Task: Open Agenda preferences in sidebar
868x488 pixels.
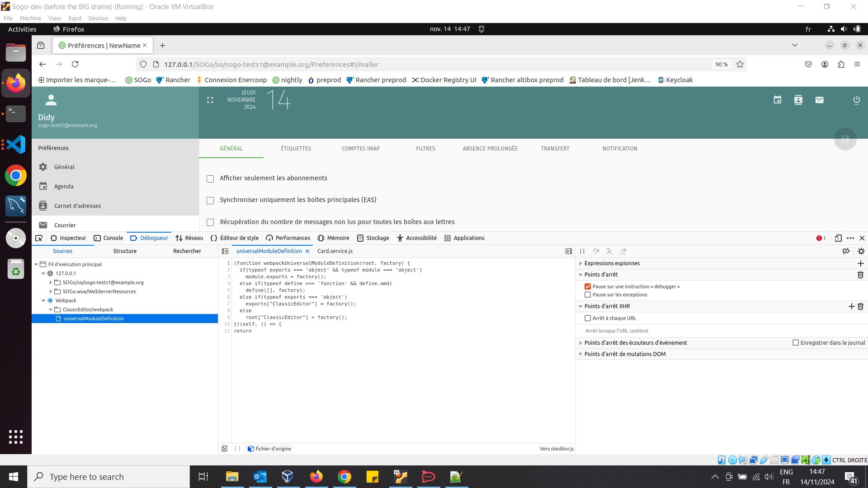Action: (x=64, y=187)
